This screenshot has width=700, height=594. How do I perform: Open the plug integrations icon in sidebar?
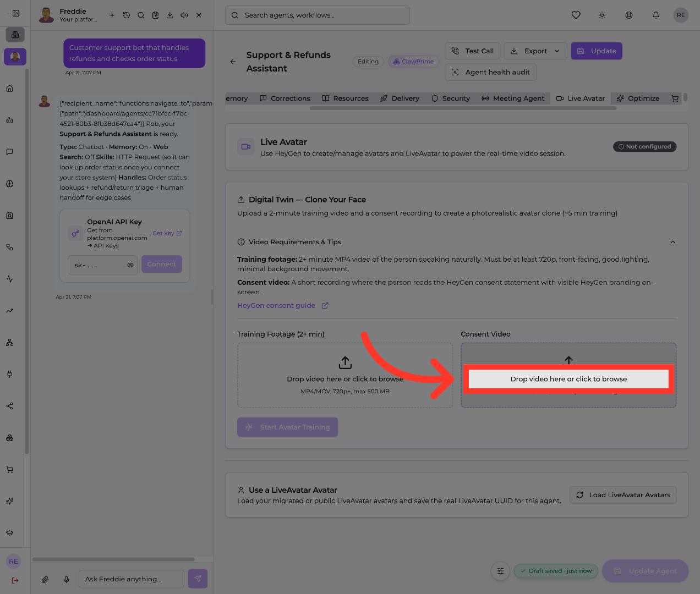[x=9, y=374]
